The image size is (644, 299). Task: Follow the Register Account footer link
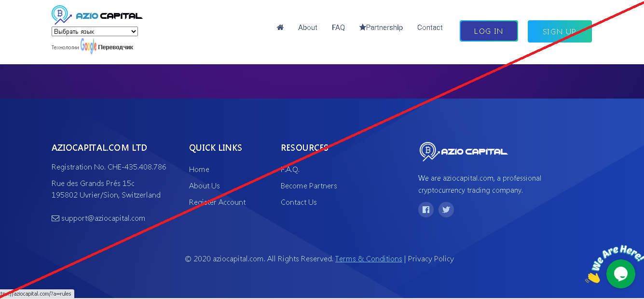tap(218, 202)
